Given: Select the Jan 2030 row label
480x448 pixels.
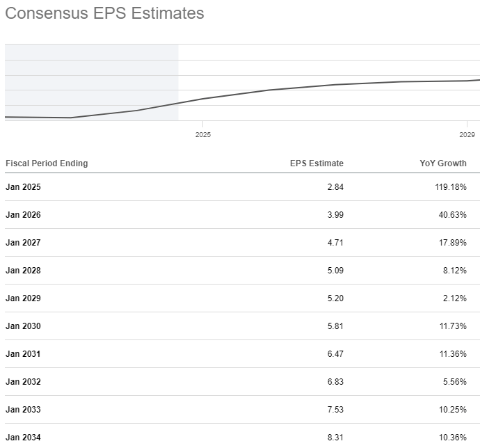Looking at the screenshot, I should click(23, 326).
